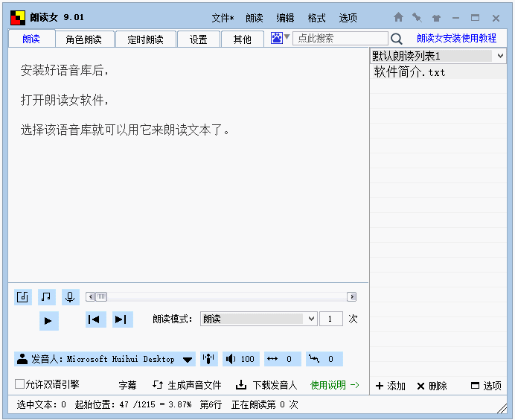This screenshot has height=420, width=515.
Task: Click the text line 打开朗读女软件
Action: 64,100
